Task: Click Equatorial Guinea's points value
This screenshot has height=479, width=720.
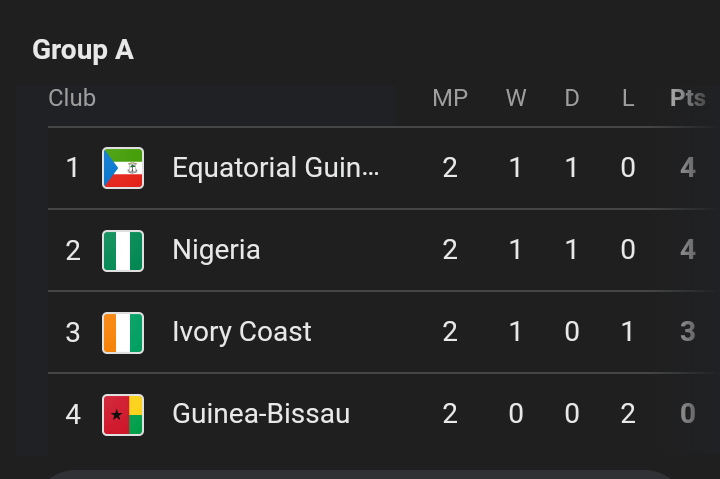Action: tap(688, 168)
